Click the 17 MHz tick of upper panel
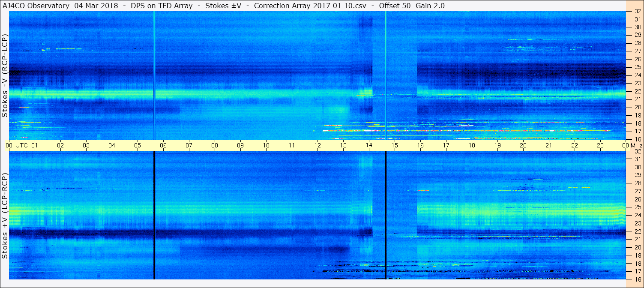The height and width of the screenshot is (288, 644). [638, 131]
